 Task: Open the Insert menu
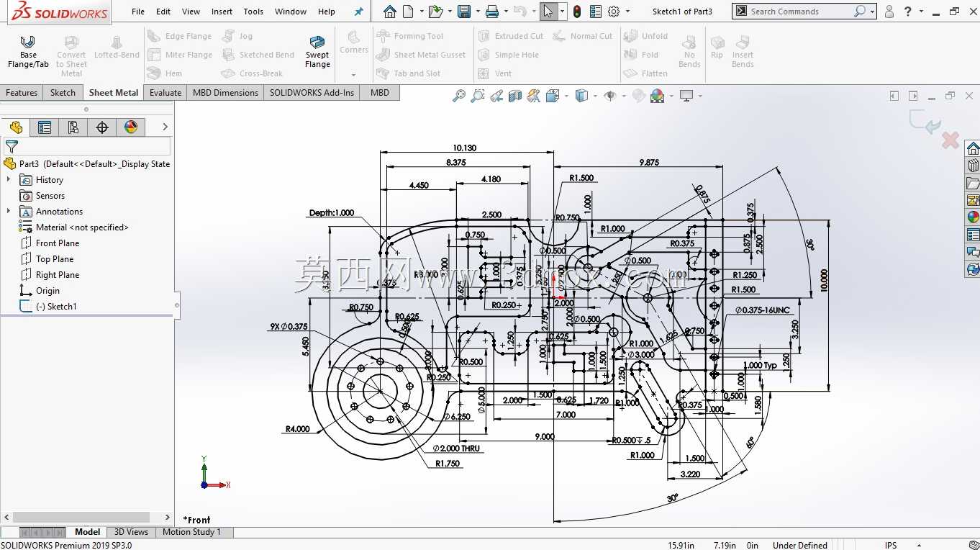pyautogui.click(x=222, y=12)
